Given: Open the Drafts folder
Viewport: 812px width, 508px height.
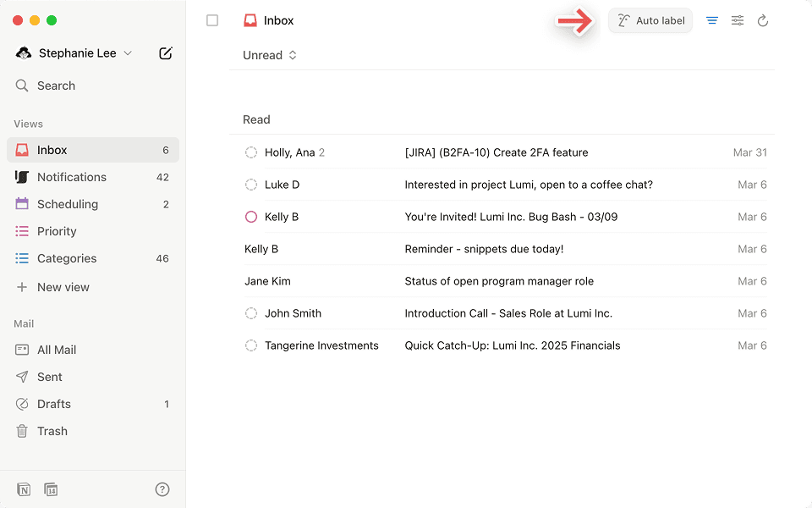Looking at the screenshot, I should pyautogui.click(x=54, y=404).
